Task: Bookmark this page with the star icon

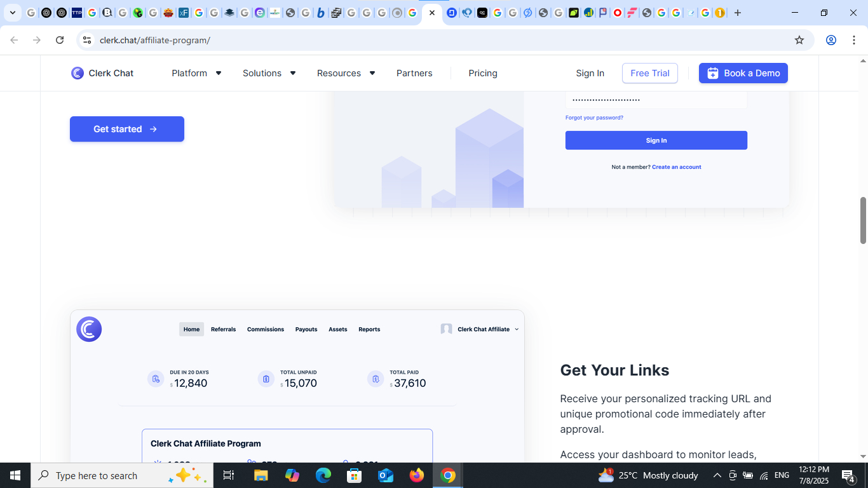Action: pos(799,40)
